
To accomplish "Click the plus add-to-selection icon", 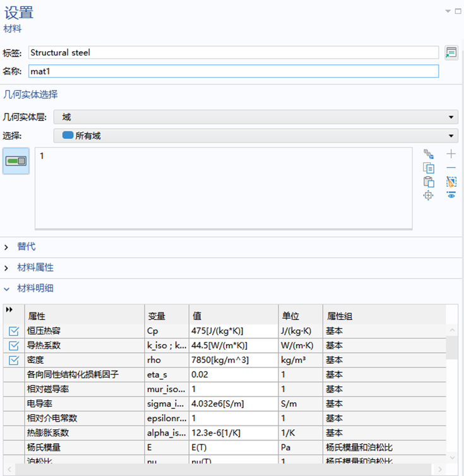I will coord(451,154).
